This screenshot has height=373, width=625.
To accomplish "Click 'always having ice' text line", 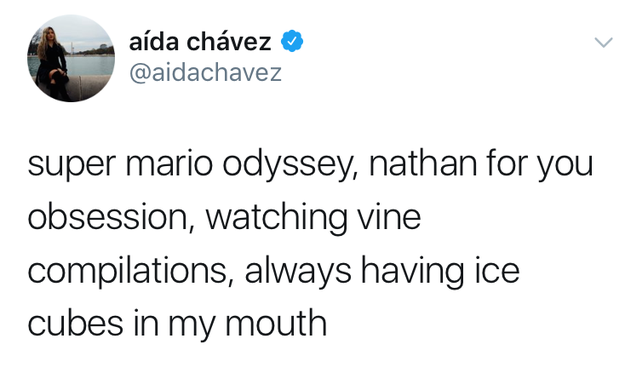I will [382, 271].
